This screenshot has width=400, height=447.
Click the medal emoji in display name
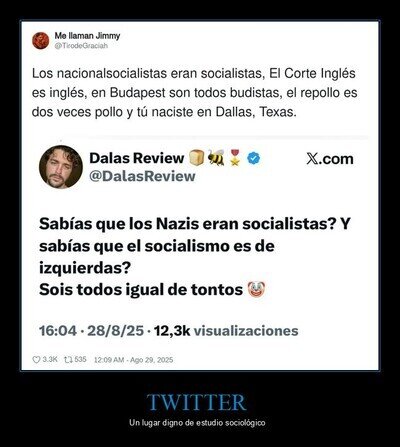(x=235, y=158)
